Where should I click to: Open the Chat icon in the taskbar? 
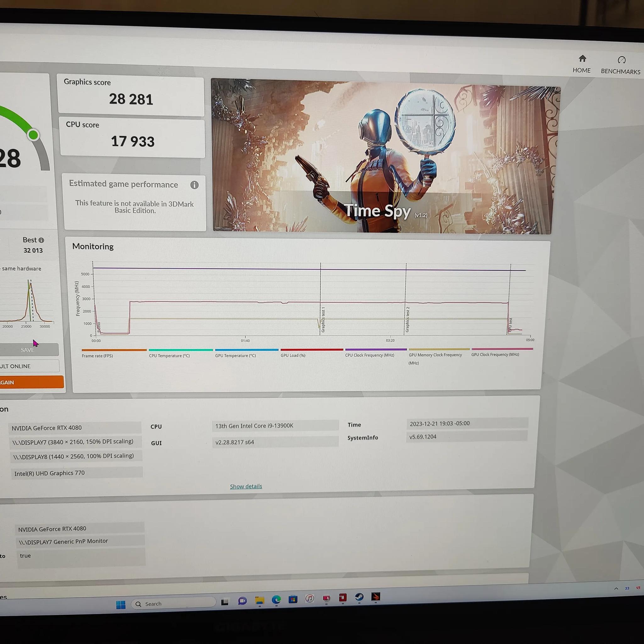[242, 601]
